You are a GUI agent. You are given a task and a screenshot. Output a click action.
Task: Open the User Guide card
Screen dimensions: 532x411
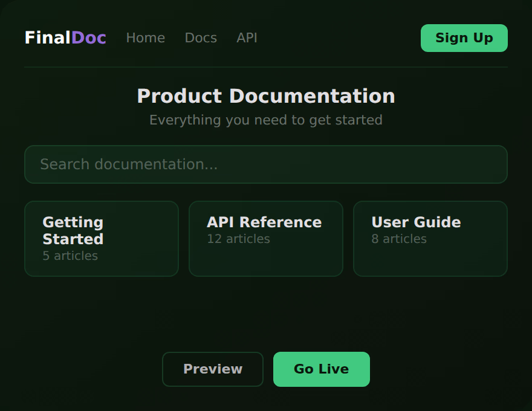coord(430,239)
